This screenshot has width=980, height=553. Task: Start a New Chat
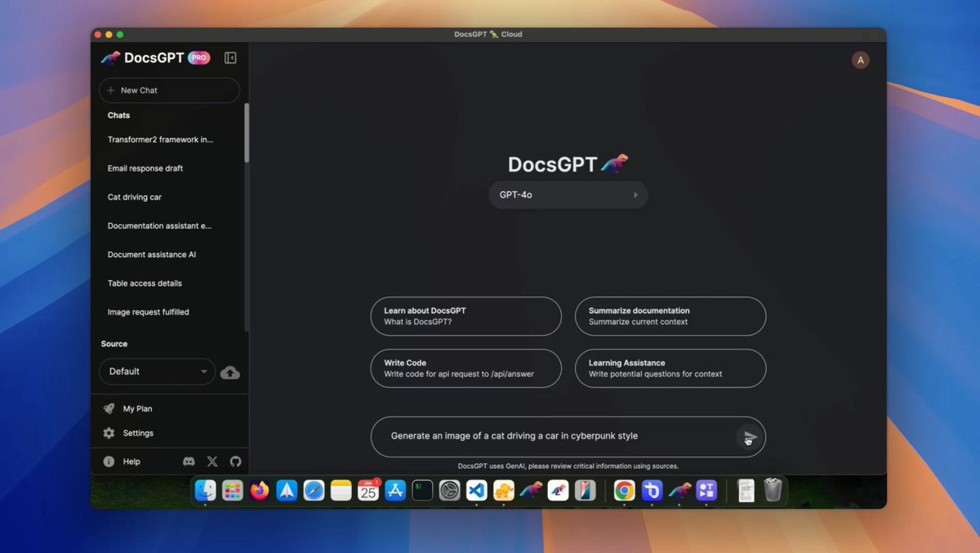pos(169,90)
